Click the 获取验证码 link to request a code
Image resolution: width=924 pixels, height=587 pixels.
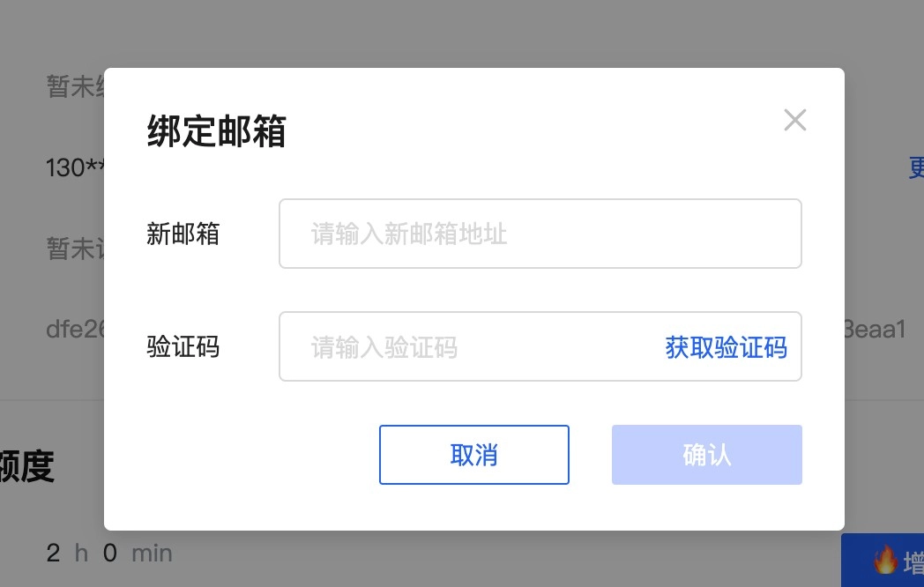tap(726, 348)
